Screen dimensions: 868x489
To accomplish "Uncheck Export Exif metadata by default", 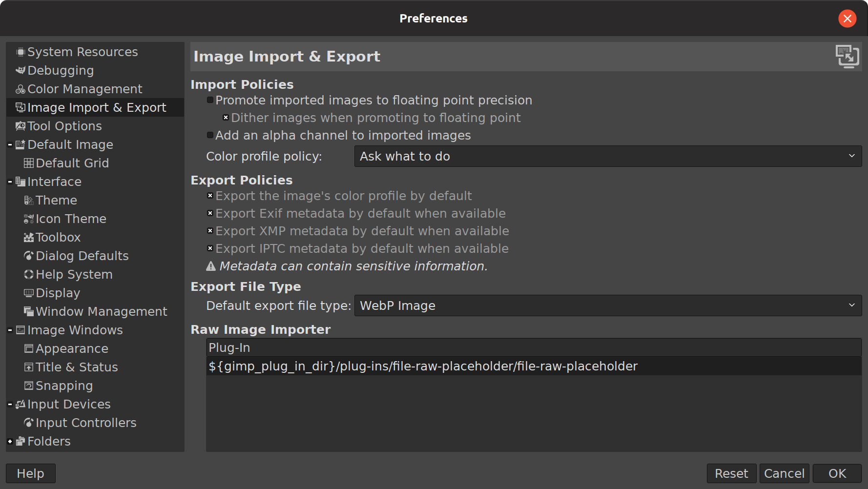I will [210, 213].
